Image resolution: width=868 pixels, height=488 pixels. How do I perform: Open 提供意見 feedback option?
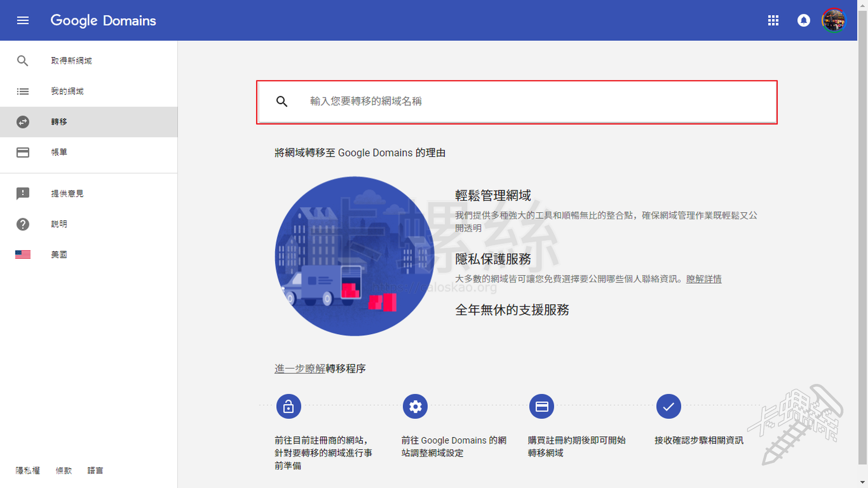click(67, 194)
